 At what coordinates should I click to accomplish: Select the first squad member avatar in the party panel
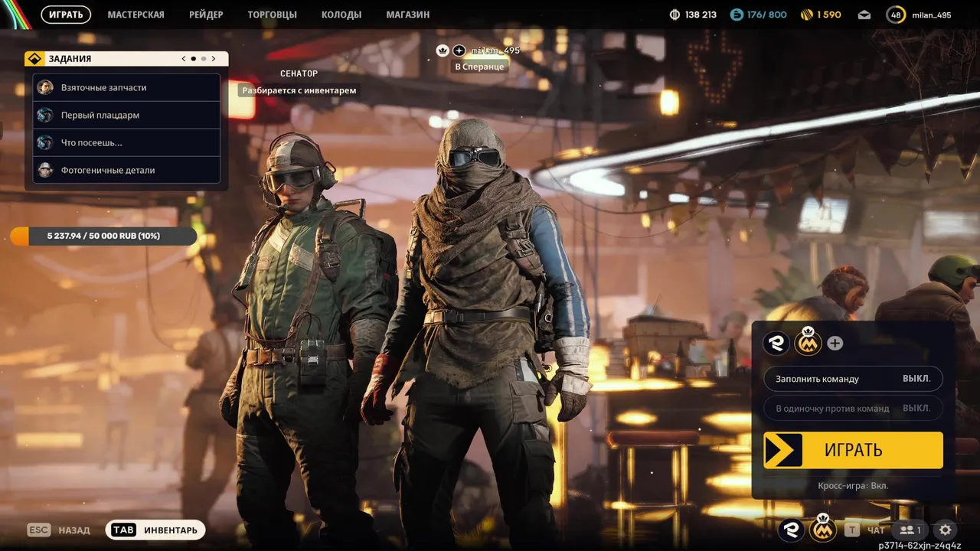[x=776, y=343]
